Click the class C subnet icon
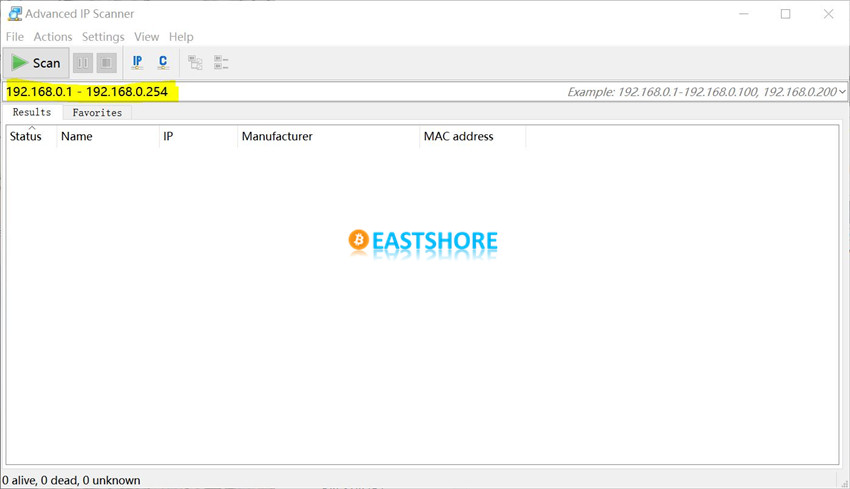The image size is (850, 489). coord(163,63)
